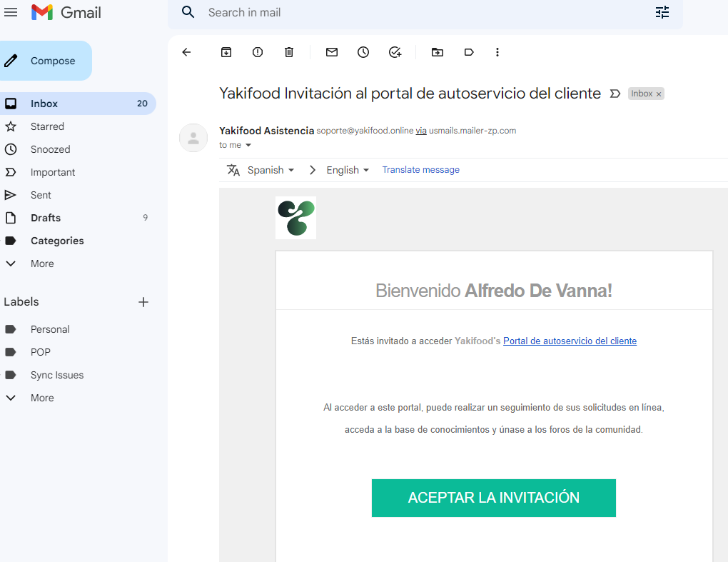The width and height of the screenshot is (728, 562).
Task: Click the Translate message link
Action: click(420, 170)
